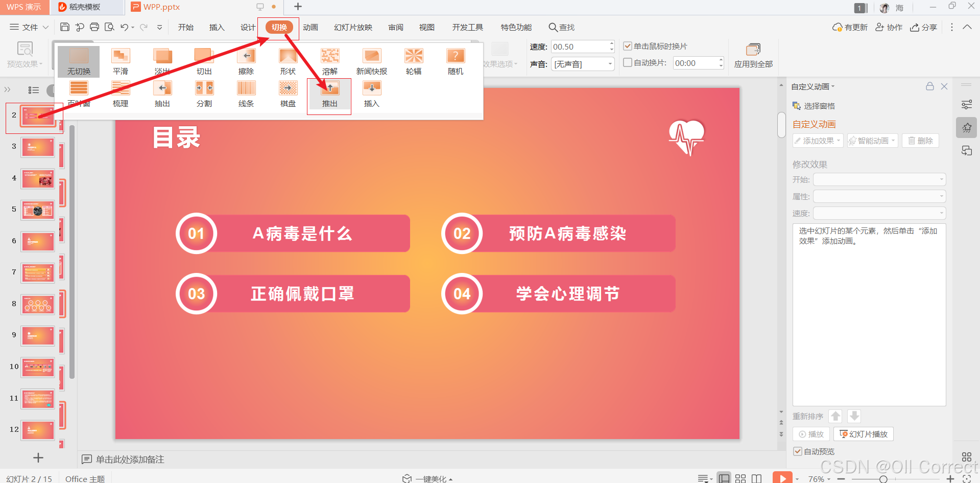Open the 插入 ribbon tab

coord(217,27)
